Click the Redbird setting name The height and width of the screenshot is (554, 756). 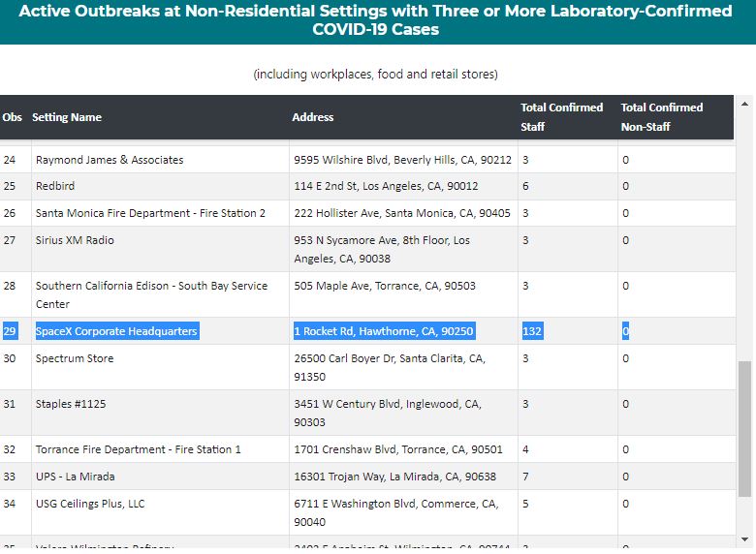(x=55, y=186)
